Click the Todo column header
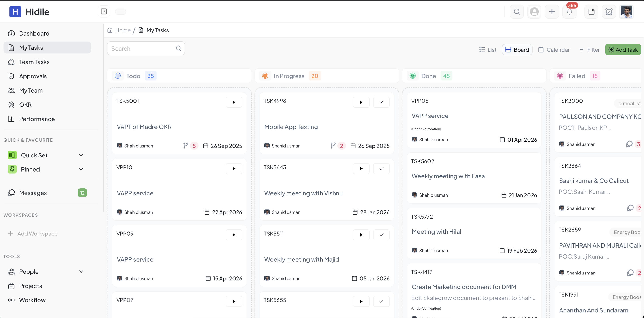This screenshot has height=318, width=644. click(x=179, y=76)
